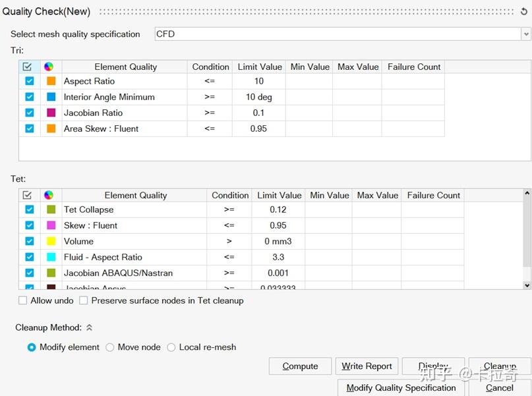Click the reset arrow icon in title bar
The height and width of the screenshot is (396, 532).
tap(524, 11)
